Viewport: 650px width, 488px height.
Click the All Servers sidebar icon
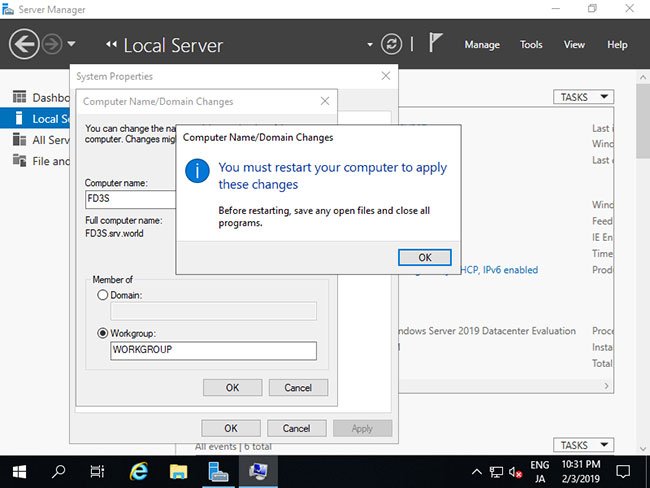click(x=19, y=139)
